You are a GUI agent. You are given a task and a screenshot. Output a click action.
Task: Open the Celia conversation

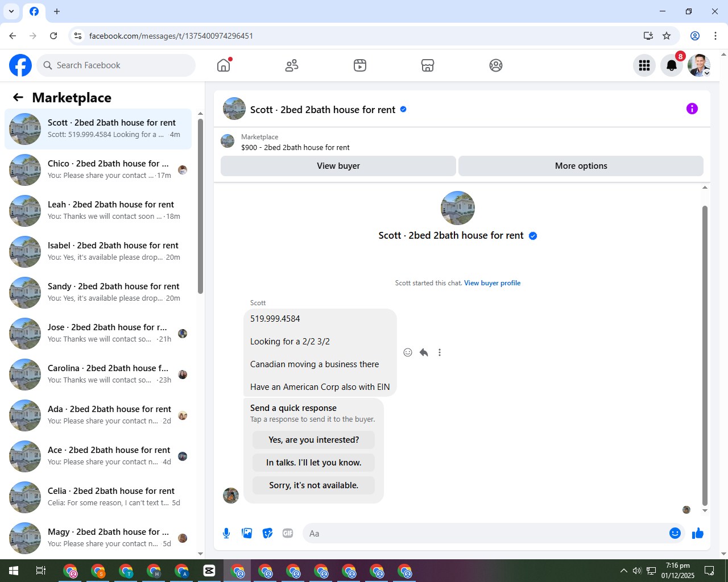click(98, 497)
